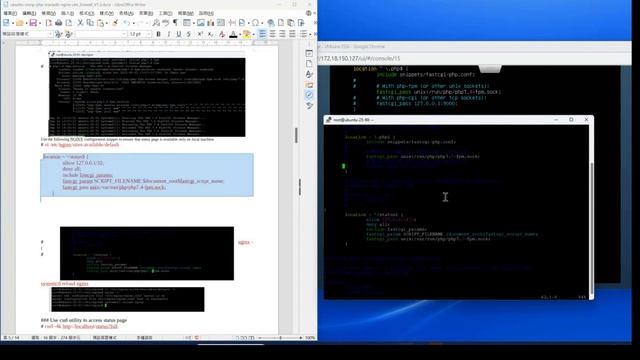Click the Find and Replace icon
The height and width of the screenshot is (360, 640).
[156, 23]
